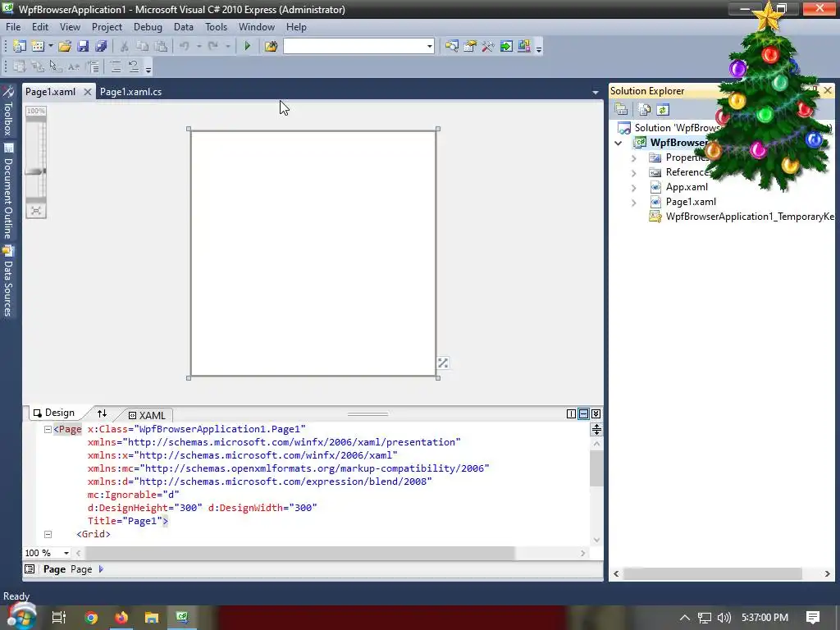Image resolution: width=840 pixels, height=630 pixels.
Task: Open the Toolbox side panel tab
Action: (x=7, y=112)
